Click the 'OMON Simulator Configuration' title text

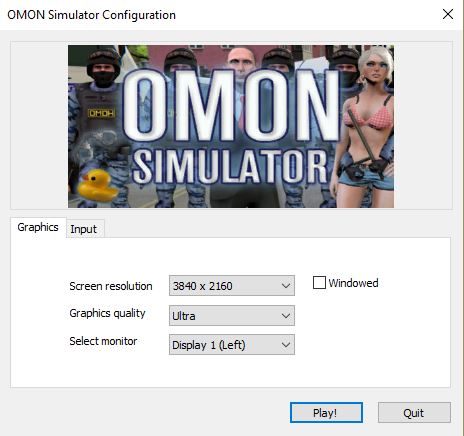click(x=91, y=15)
